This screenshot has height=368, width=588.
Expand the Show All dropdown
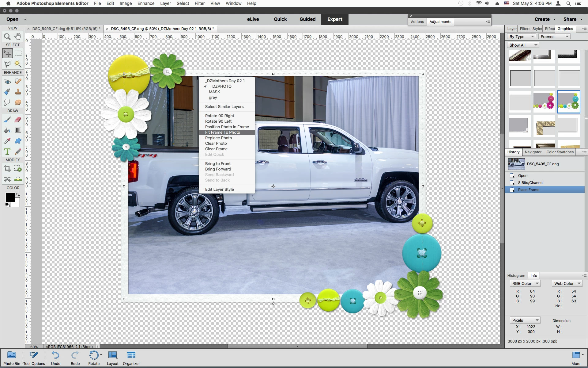pos(523,45)
